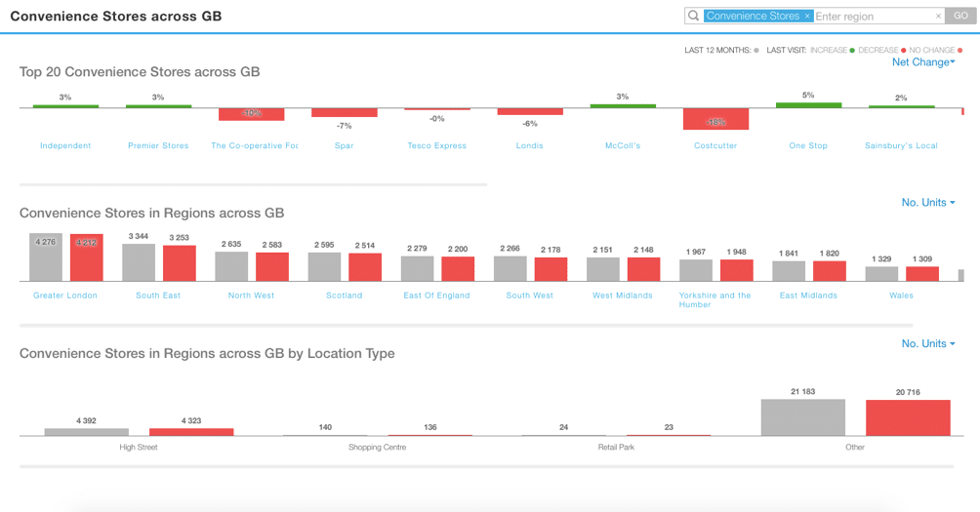Click Costcutter's red -18% bar
The height and width of the screenshot is (512, 980).
715,119
